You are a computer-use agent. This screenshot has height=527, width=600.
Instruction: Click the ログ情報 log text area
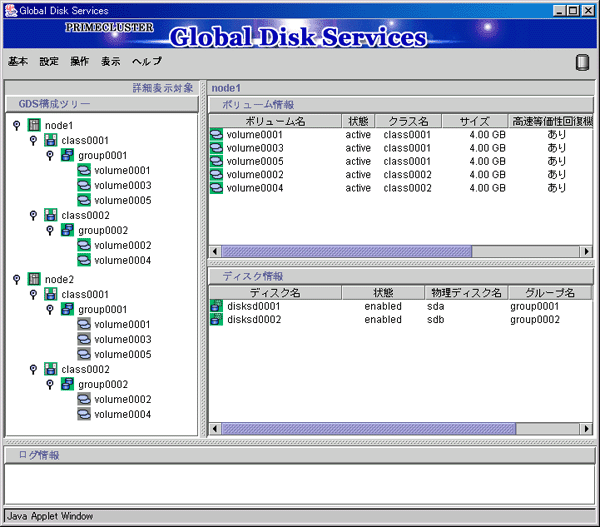click(x=300, y=484)
